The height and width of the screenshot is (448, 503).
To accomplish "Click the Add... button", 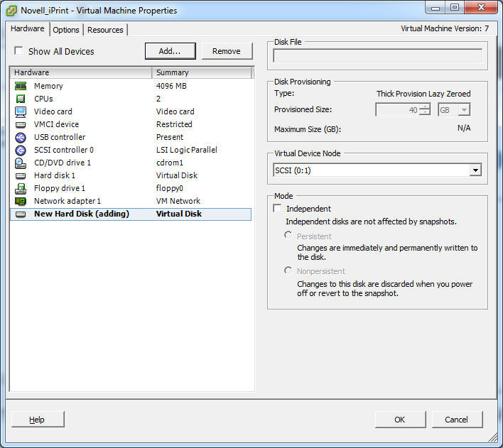I will click(x=170, y=51).
